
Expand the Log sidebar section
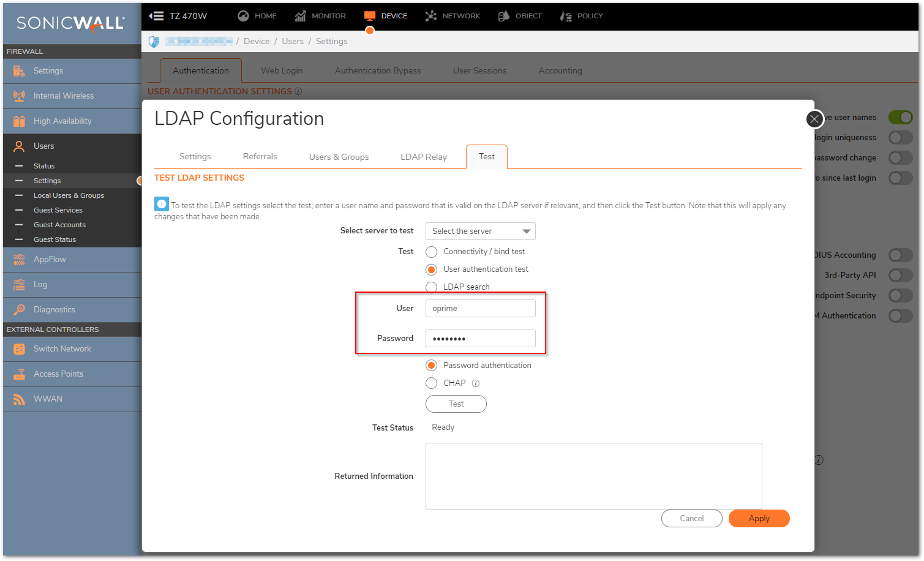40,284
